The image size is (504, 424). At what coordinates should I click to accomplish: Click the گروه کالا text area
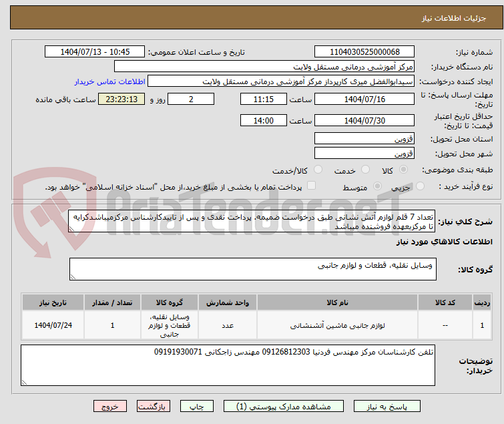pyautogui.click(x=252, y=269)
